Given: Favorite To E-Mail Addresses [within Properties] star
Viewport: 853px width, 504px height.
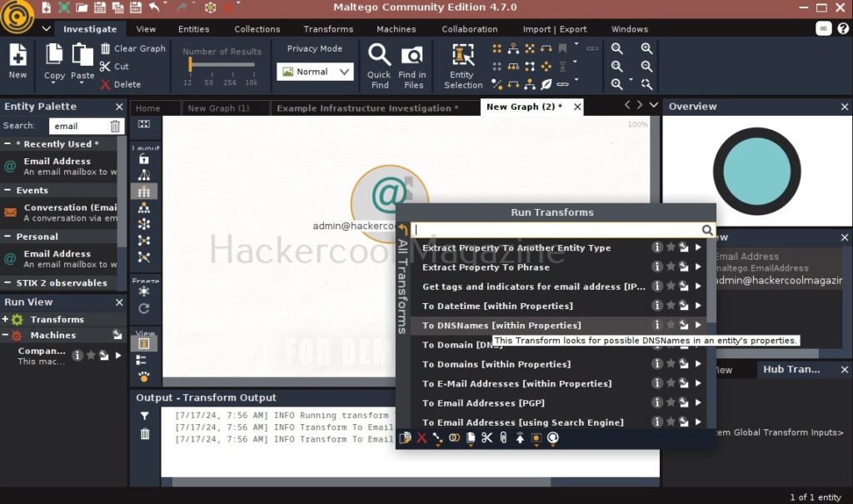Looking at the screenshot, I should click(671, 383).
